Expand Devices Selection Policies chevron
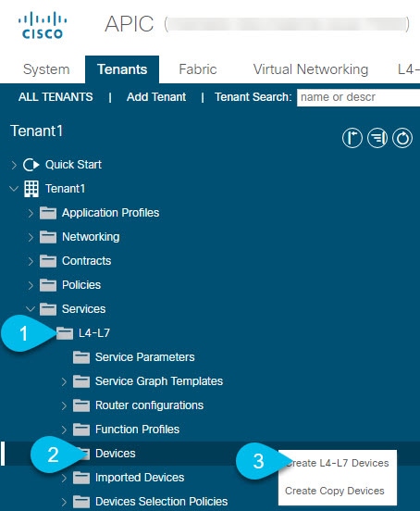Screen dimensions: 420x511 [x=64, y=502]
